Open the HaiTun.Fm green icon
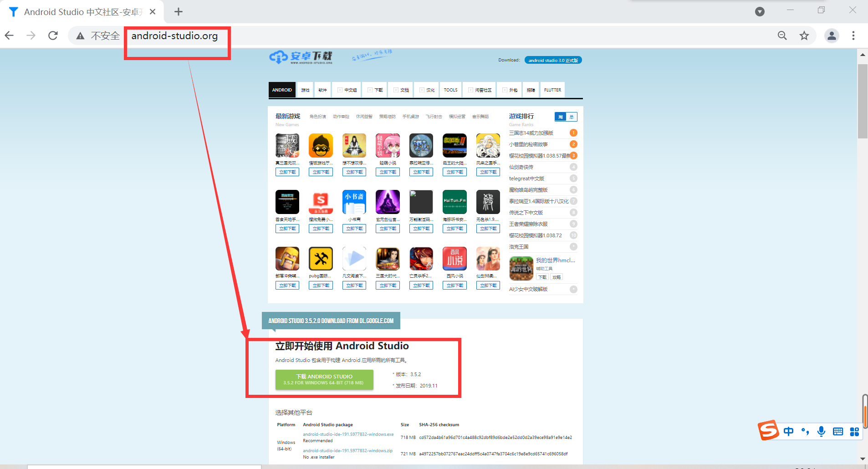This screenshot has width=868, height=469. [x=454, y=202]
